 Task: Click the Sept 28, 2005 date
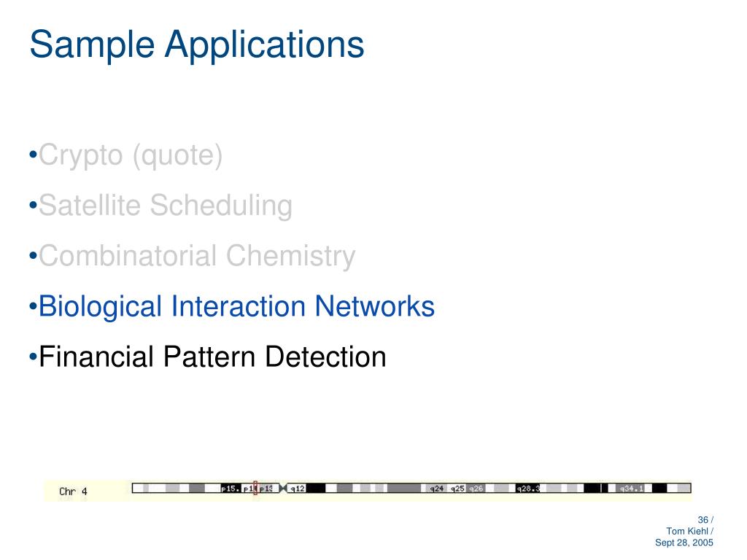point(684,543)
